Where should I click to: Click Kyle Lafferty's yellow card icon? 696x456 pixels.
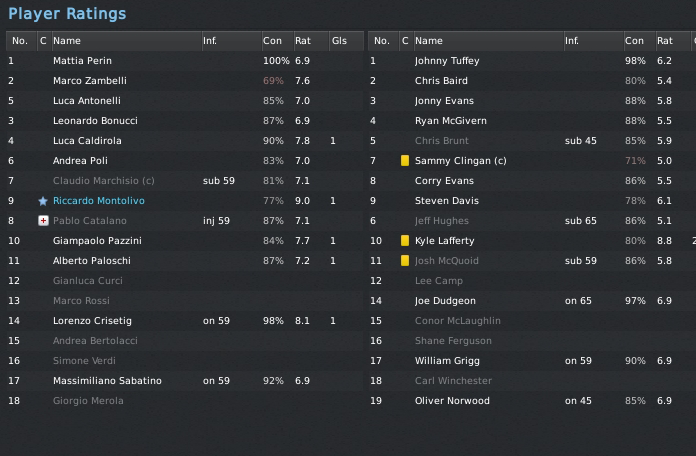(405, 241)
